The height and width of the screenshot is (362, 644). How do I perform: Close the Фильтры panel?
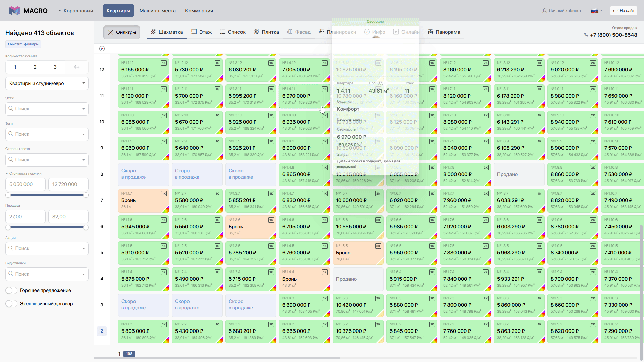coord(121,32)
